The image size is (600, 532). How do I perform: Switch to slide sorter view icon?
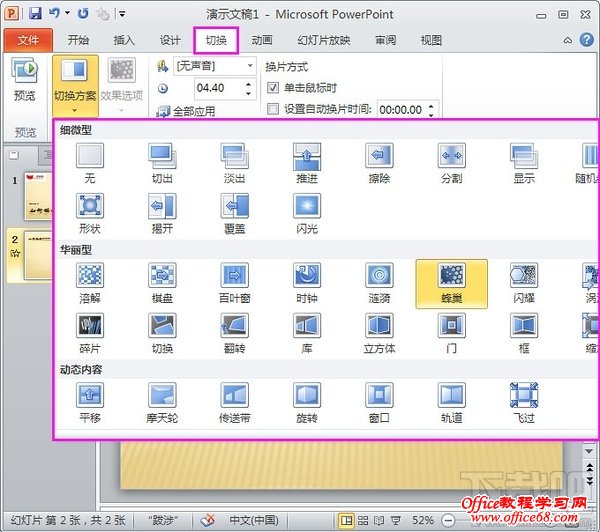(x=363, y=520)
